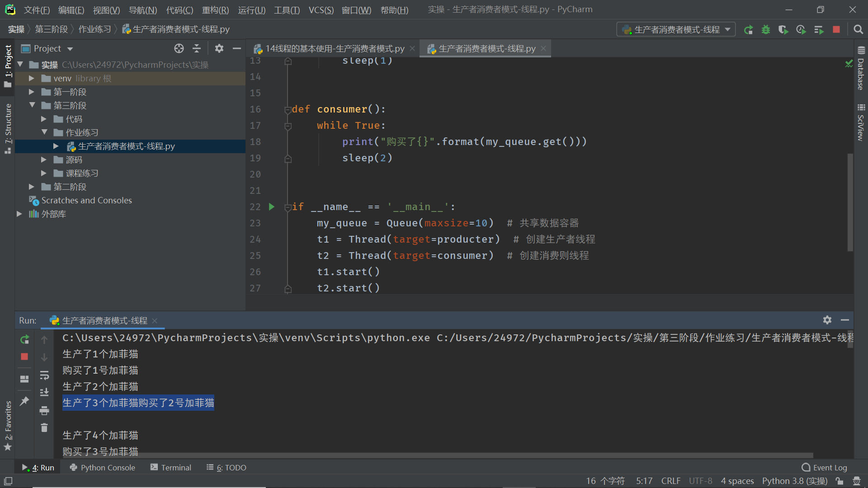Open the 6: TODO tool window

pos(226,468)
